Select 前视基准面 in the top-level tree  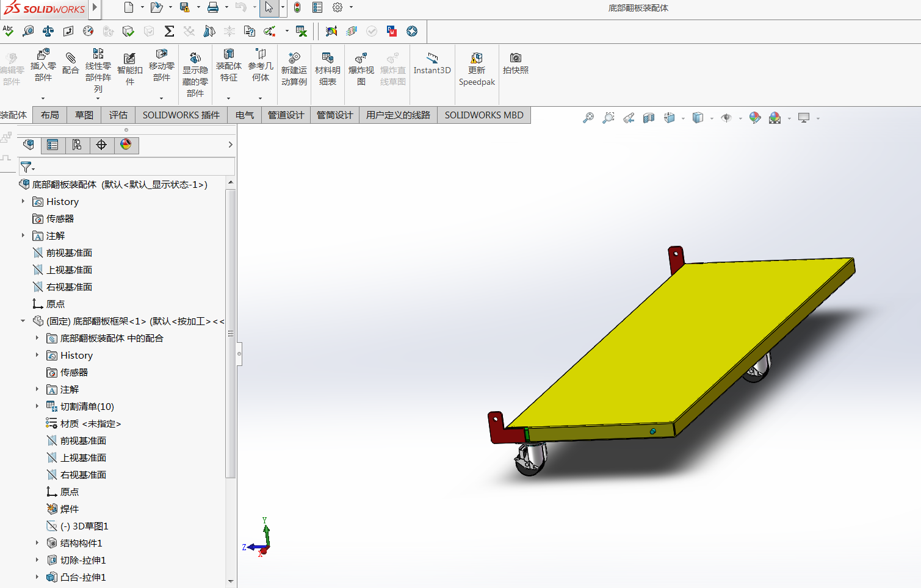(69, 253)
